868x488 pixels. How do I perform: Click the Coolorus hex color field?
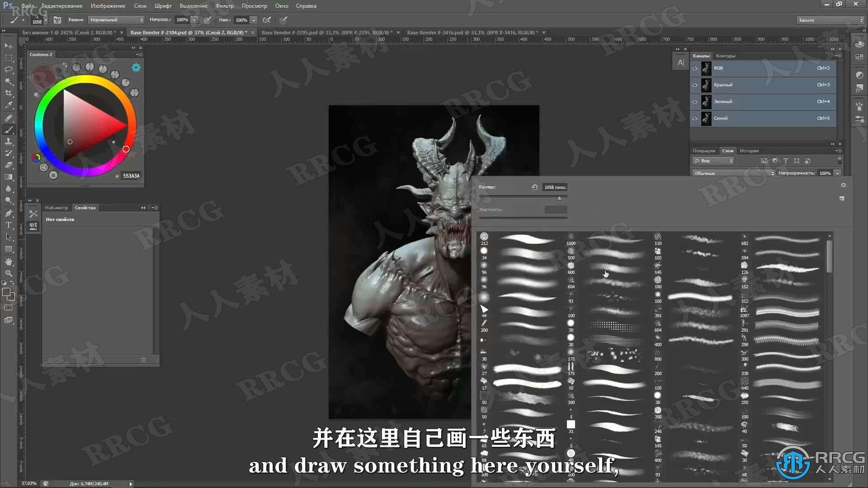pos(131,176)
